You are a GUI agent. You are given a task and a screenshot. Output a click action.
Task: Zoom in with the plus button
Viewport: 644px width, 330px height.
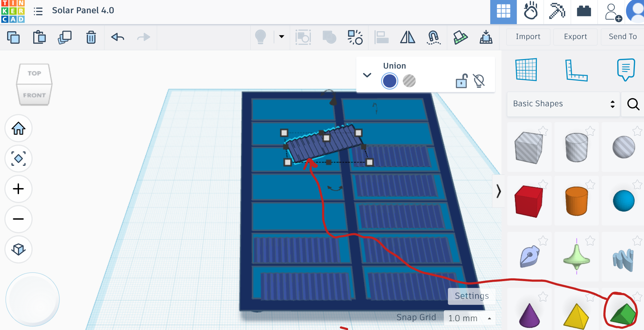pyautogui.click(x=18, y=189)
